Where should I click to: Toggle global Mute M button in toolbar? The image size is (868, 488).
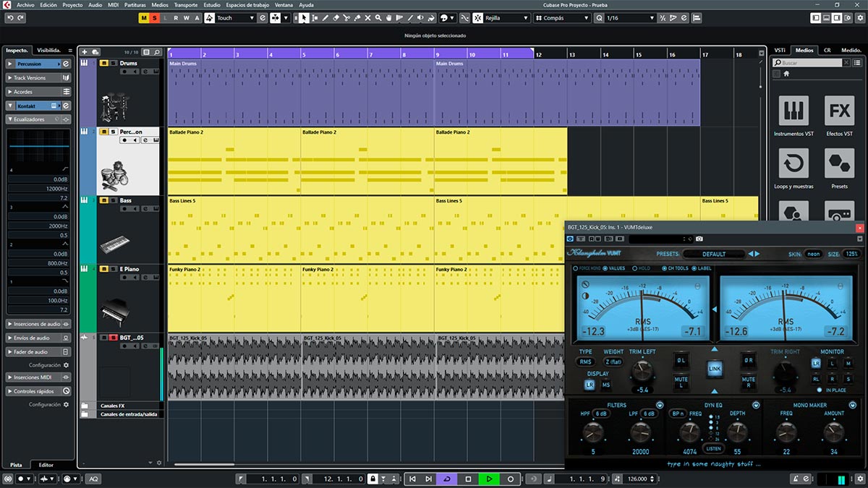point(144,17)
